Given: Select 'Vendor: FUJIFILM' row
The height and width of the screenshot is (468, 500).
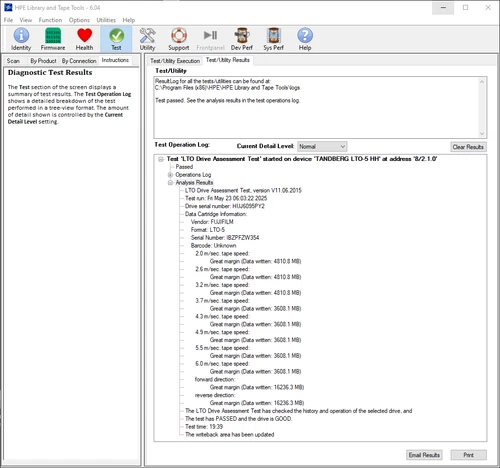Looking at the screenshot, I should coord(212,222).
